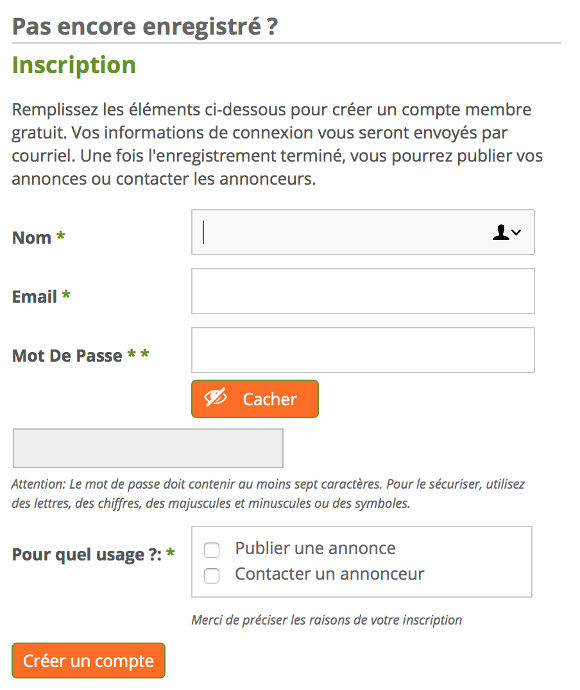Viewport: 580px width, 690px height.
Task: Click the password Attention hint text
Action: pyautogui.click(x=268, y=494)
